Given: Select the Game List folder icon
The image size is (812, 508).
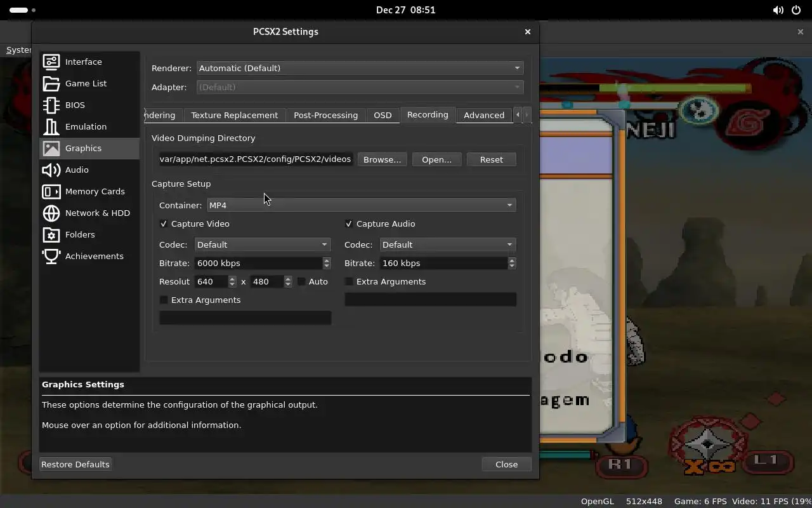Looking at the screenshot, I should 51,83.
